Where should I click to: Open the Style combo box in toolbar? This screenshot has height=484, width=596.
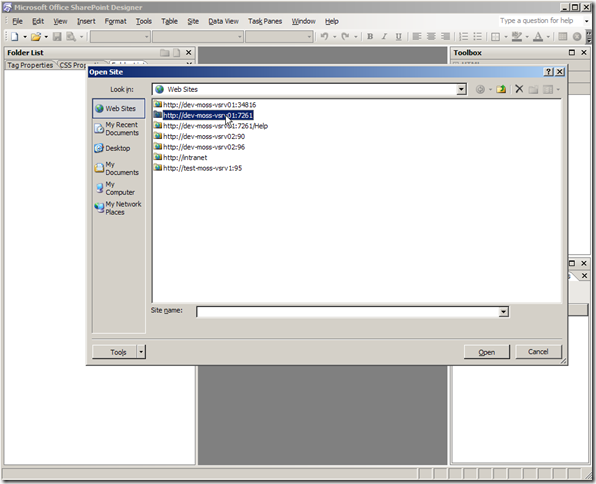pos(120,37)
